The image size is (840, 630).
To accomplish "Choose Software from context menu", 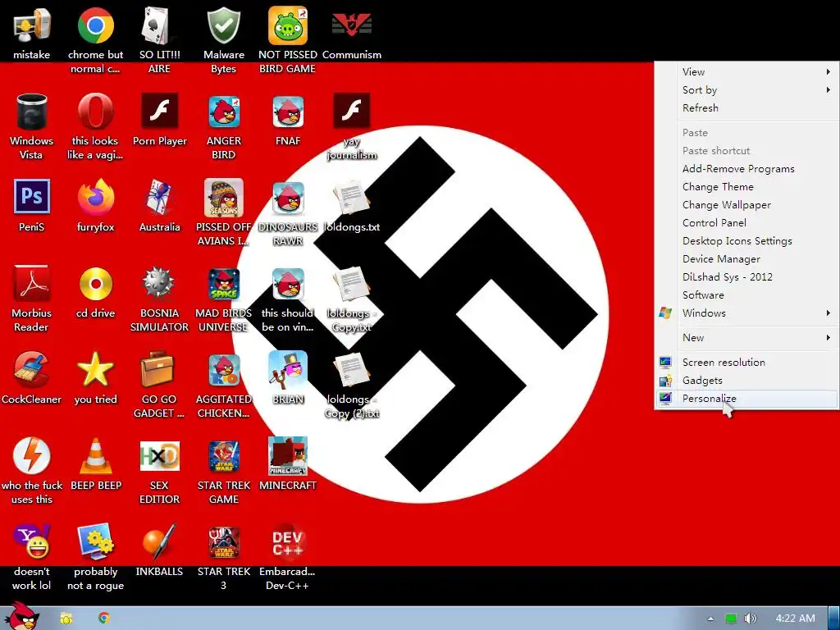I will [746, 294].
